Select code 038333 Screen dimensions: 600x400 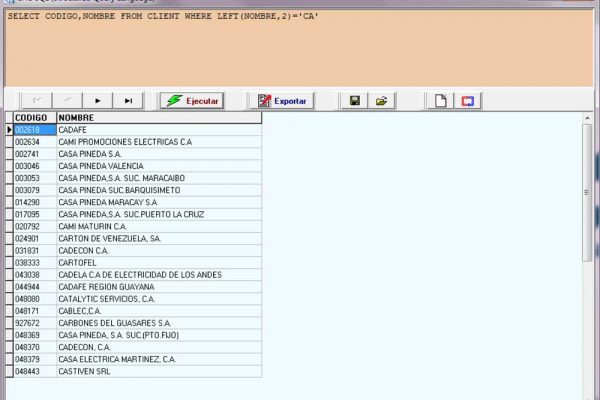[35, 263]
